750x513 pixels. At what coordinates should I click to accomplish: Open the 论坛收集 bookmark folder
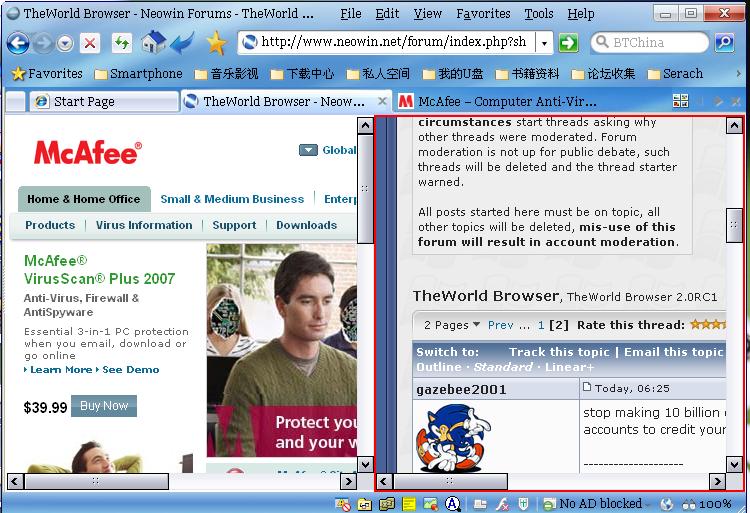[x=603, y=74]
